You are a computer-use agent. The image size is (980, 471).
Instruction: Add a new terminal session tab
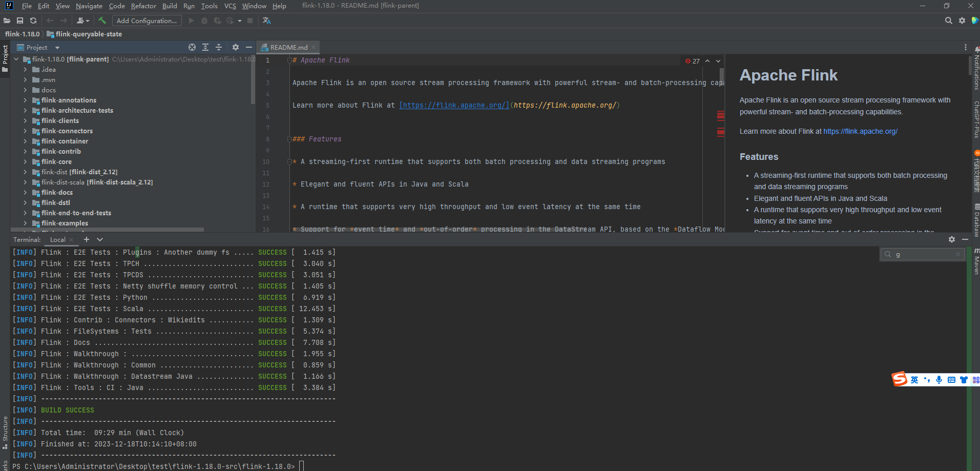click(87, 239)
